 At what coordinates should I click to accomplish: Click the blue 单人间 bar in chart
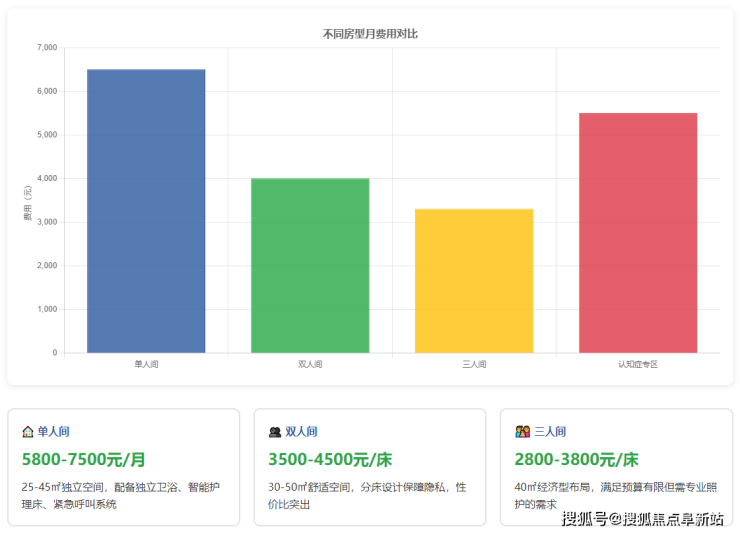pos(146,211)
